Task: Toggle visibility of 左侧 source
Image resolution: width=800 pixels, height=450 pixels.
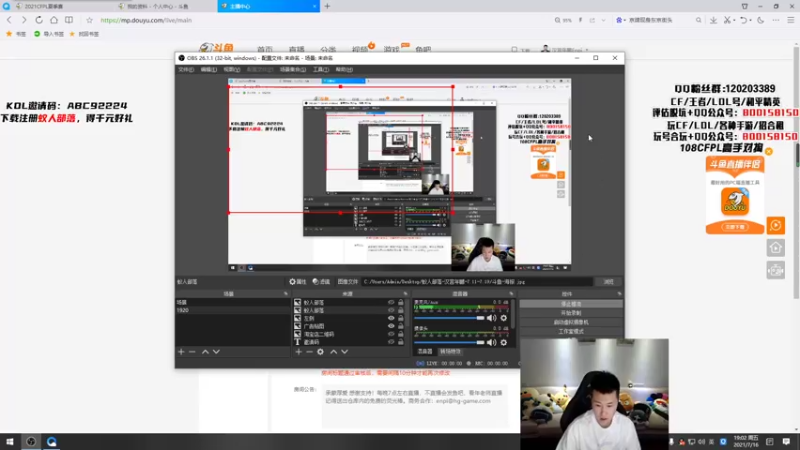Action: click(391, 318)
